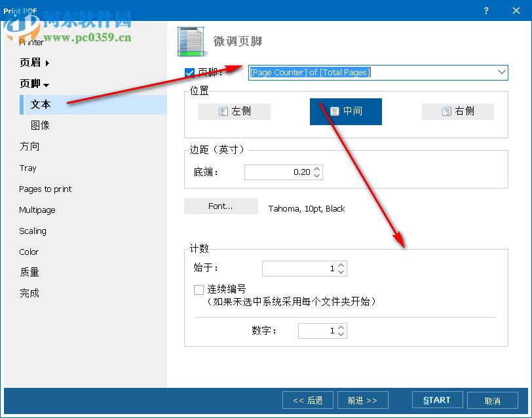Open the Font... selection dialog
This screenshot has width=532, height=418.
click(x=221, y=206)
